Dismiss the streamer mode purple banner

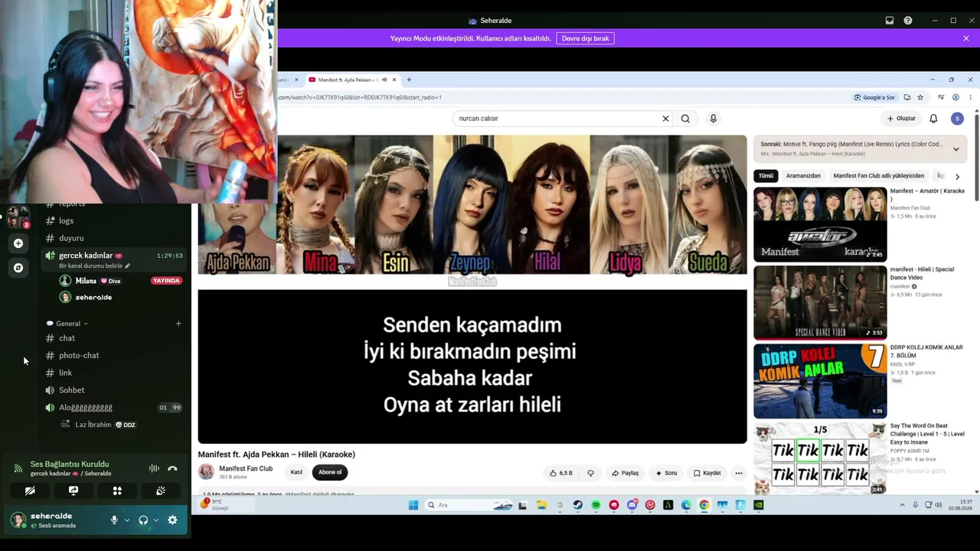point(966,38)
